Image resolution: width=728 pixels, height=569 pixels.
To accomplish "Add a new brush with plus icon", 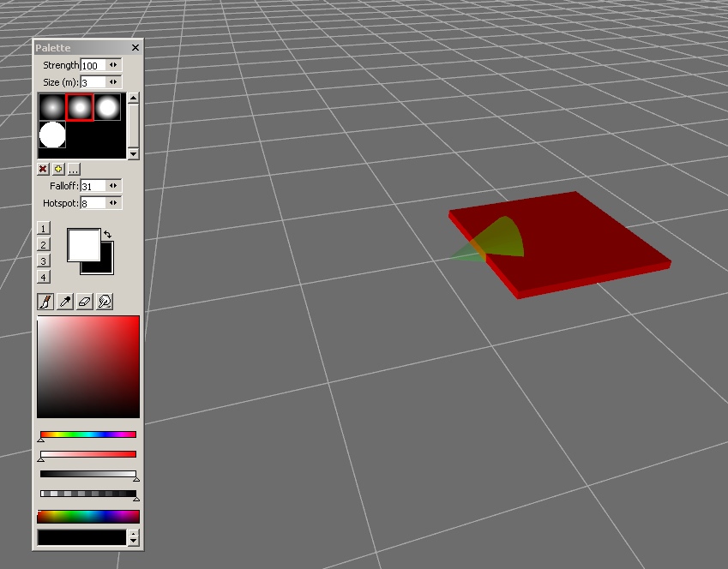I will (x=58, y=169).
